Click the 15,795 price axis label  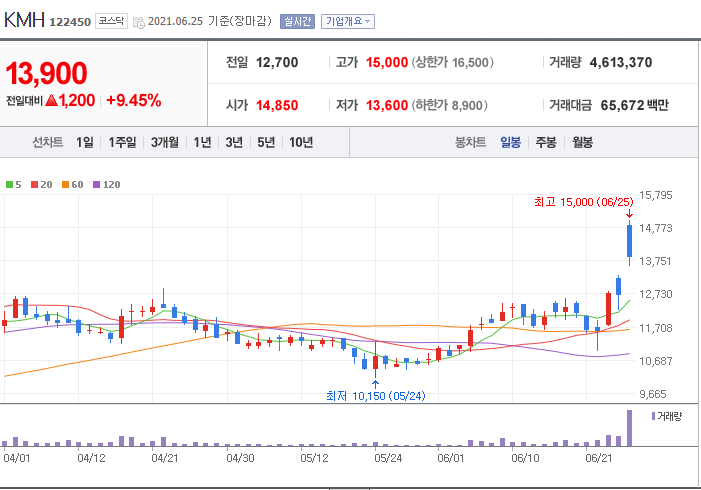pyautogui.click(x=655, y=195)
